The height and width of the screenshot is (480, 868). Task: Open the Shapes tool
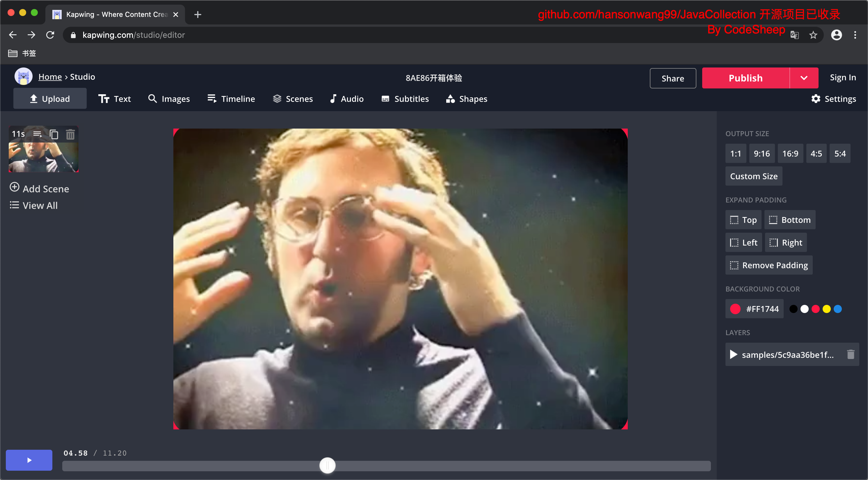click(x=467, y=99)
